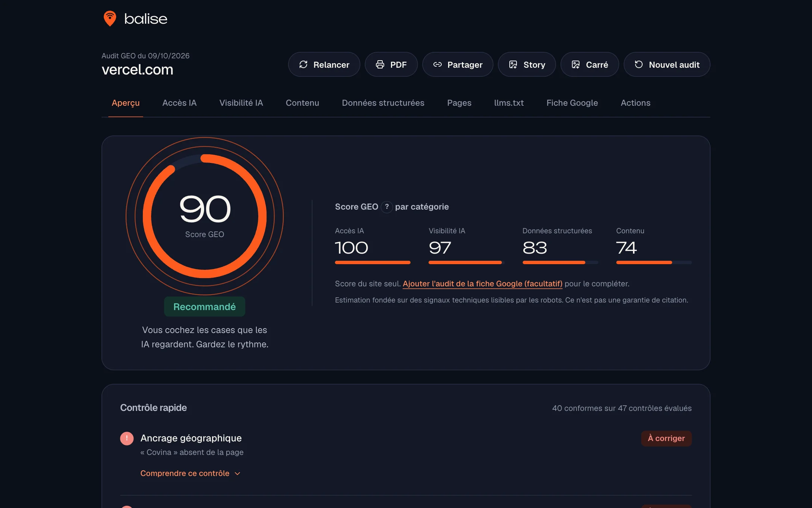The height and width of the screenshot is (508, 812).
Task: Click the balise pin logo icon
Action: tap(110, 18)
